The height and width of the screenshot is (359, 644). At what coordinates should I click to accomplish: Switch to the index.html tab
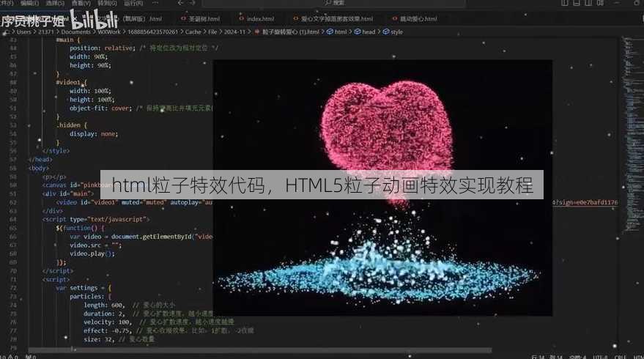[x=256, y=19]
